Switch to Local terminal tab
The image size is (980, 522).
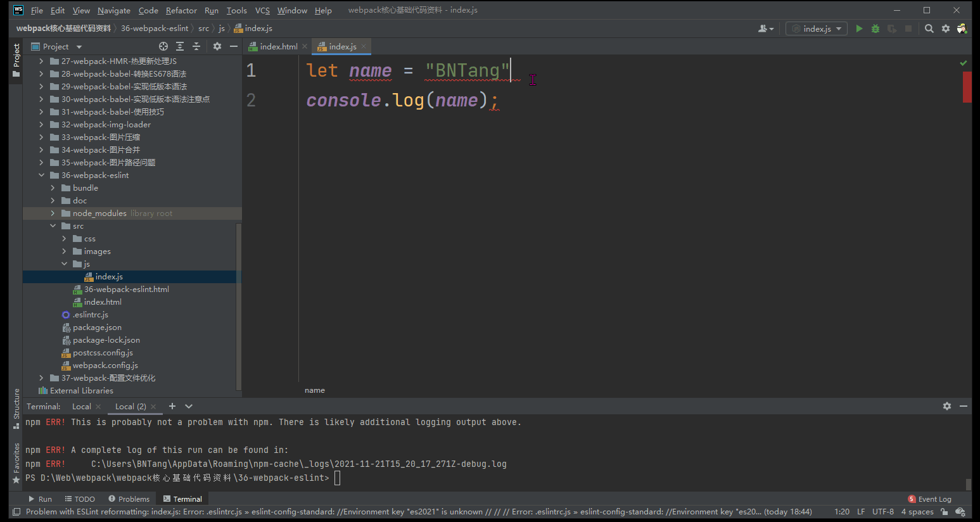[x=82, y=407]
